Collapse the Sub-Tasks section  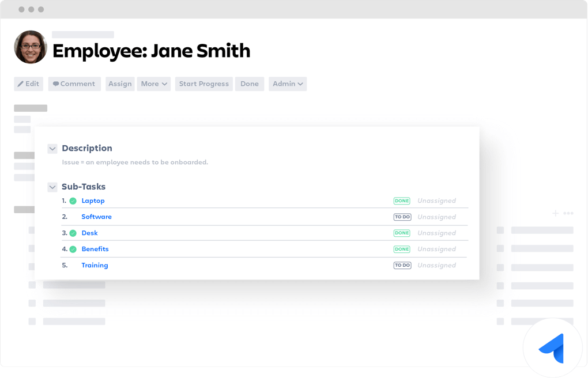(52, 187)
